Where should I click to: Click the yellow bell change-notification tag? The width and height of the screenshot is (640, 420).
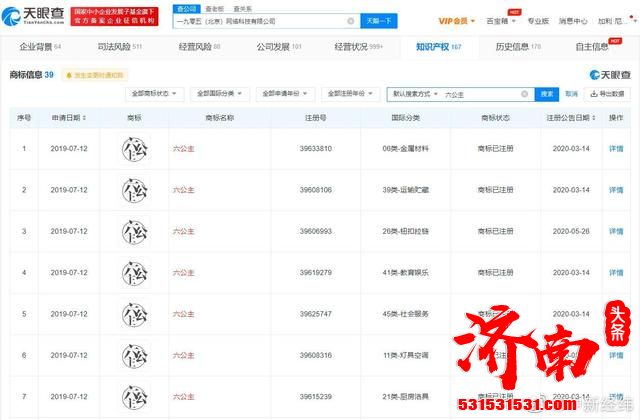[x=95, y=75]
